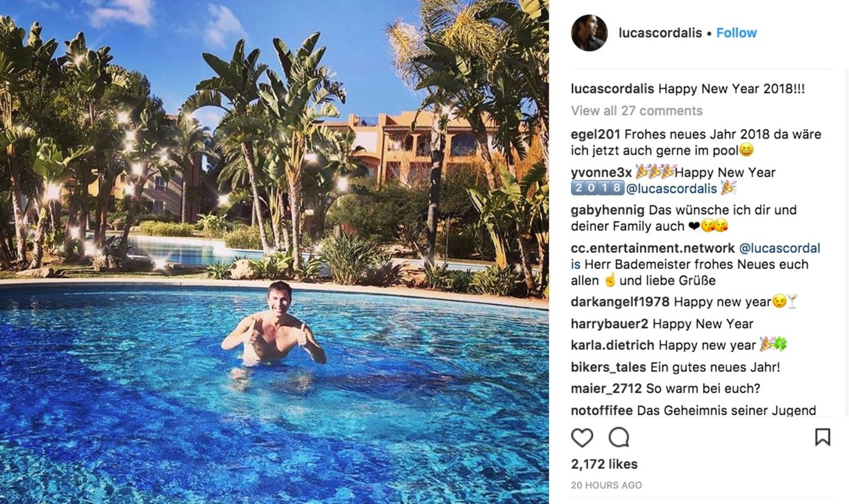The width and height of the screenshot is (849, 504).
Task: Open darkangelf1978's profile
Action: tap(620, 302)
